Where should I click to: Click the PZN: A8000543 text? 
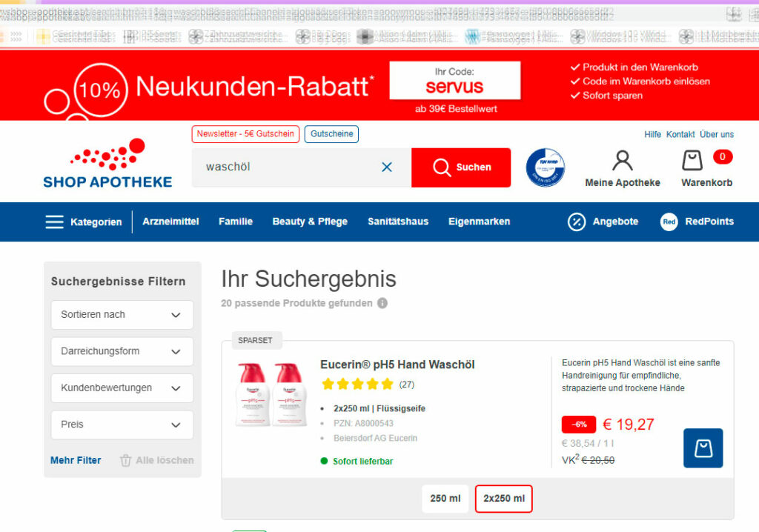[x=363, y=423]
